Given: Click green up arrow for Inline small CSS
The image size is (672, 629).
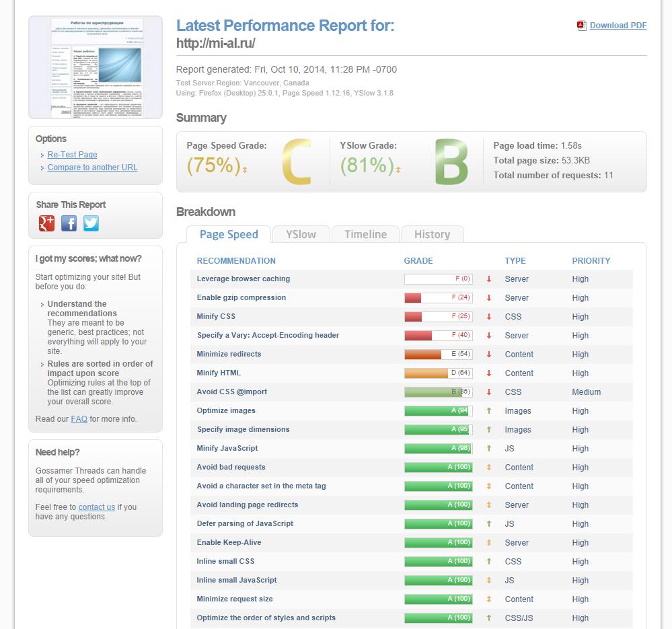Looking at the screenshot, I should 489,561.
